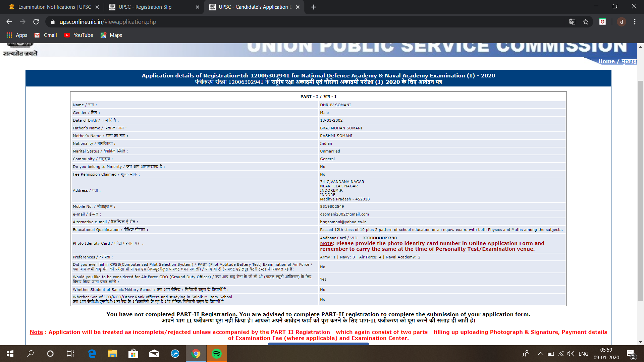Click the Apps bookmark shortcut
This screenshot has width=644, height=362.
[17, 35]
